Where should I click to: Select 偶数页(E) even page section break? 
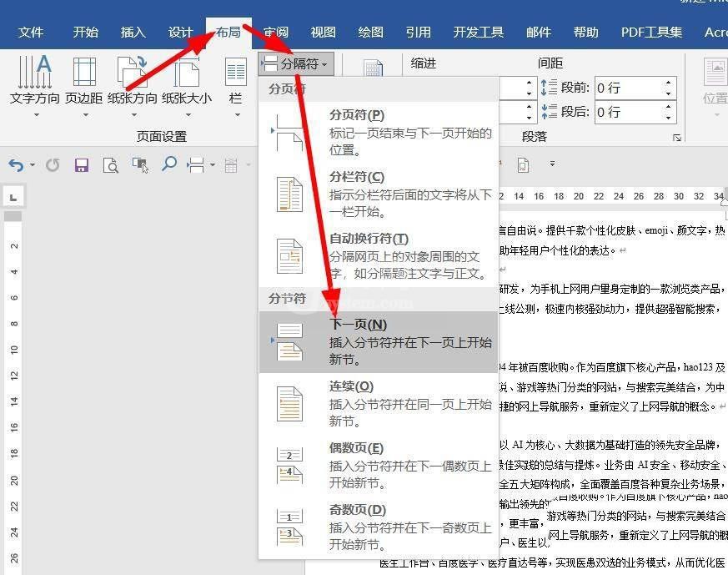379,466
